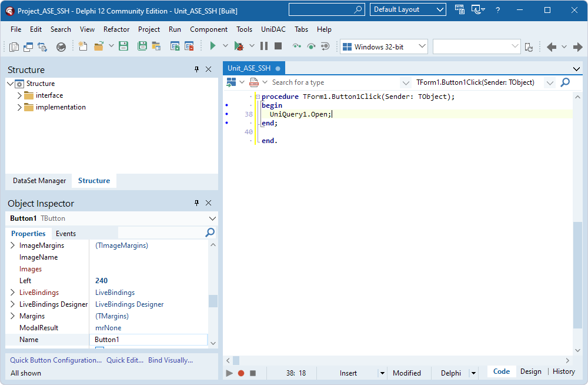Pin the Structure panel
Image resolution: width=588 pixels, height=385 pixels.
pos(196,69)
